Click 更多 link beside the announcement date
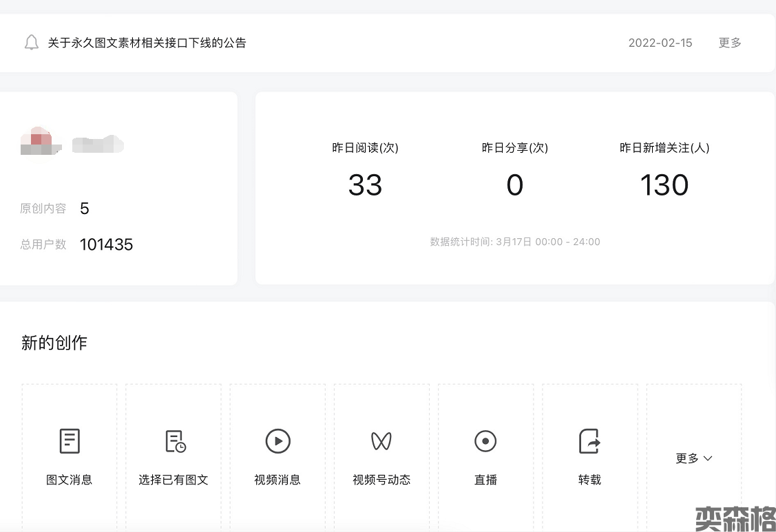 pyautogui.click(x=730, y=43)
